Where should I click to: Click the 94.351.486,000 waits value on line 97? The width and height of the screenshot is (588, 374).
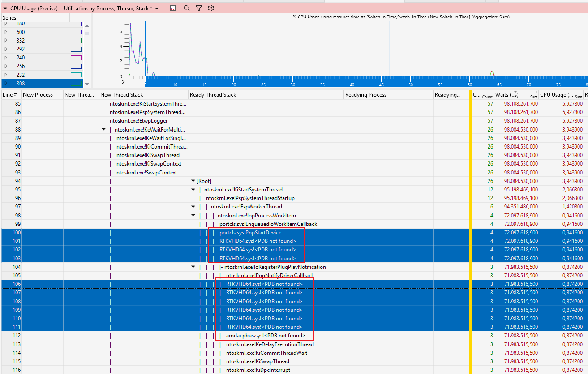point(521,207)
